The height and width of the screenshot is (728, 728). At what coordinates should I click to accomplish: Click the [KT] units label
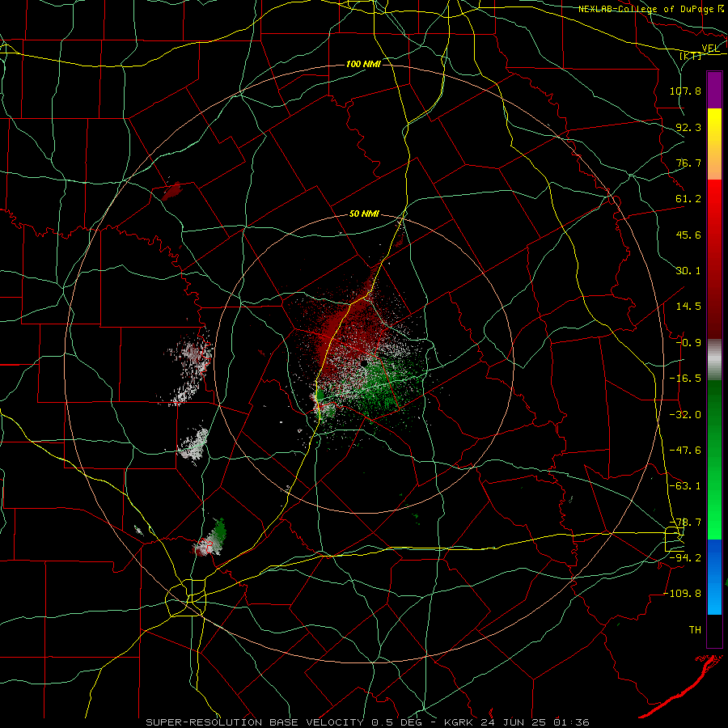pos(691,56)
